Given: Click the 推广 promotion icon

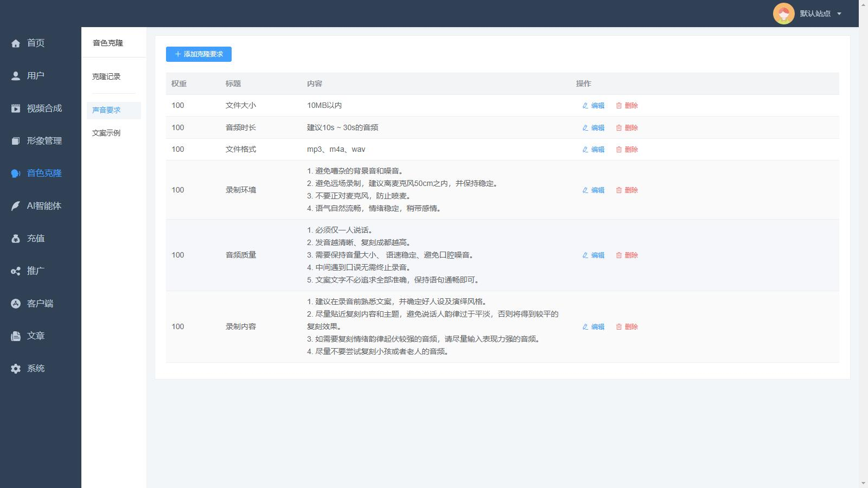Looking at the screenshot, I should tap(15, 271).
